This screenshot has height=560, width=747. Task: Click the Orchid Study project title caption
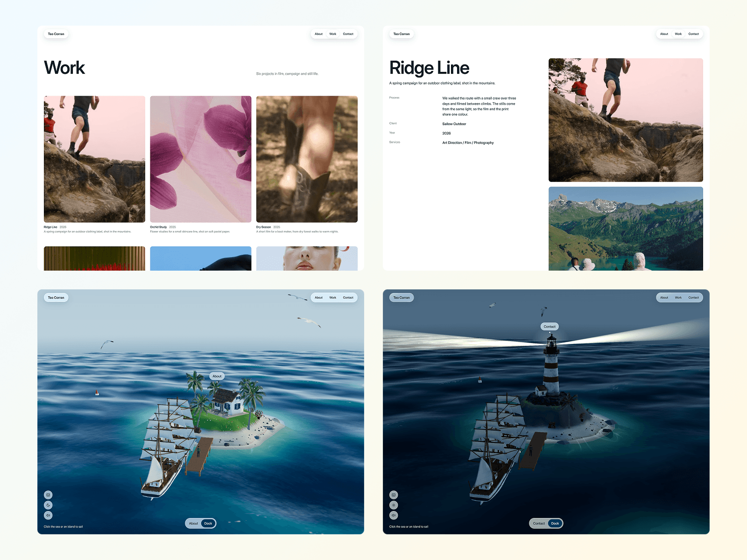tap(158, 227)
